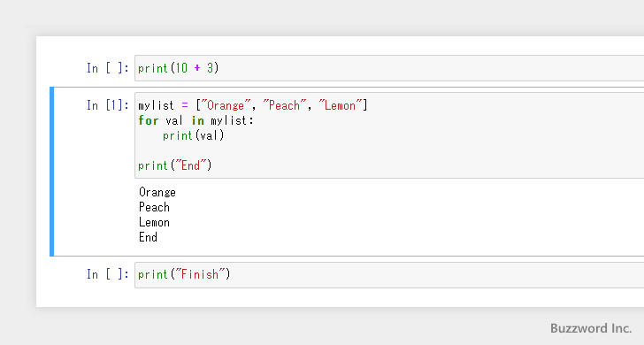This screenshot has height=345, width=644.
Task: Select the first cell's In [ ] prompt
Action: click(x=108, y=68)
